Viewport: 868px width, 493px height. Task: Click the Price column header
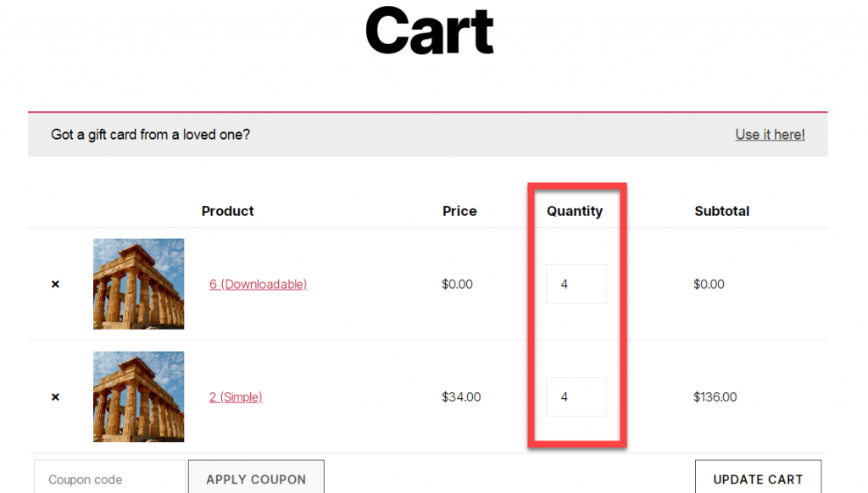pos(459,212)
